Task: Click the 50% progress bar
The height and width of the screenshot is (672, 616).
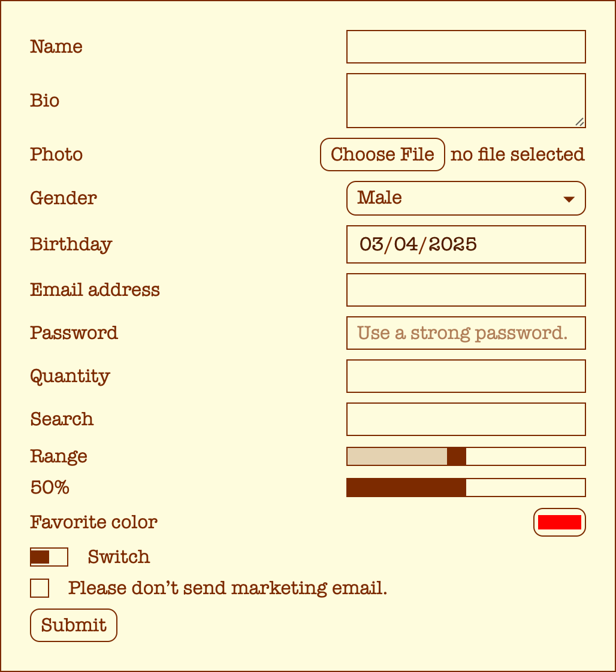Action: click(466, 487)
